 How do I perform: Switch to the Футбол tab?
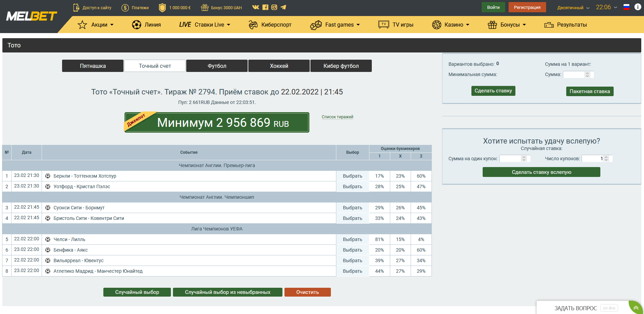[x=217, y=66]
